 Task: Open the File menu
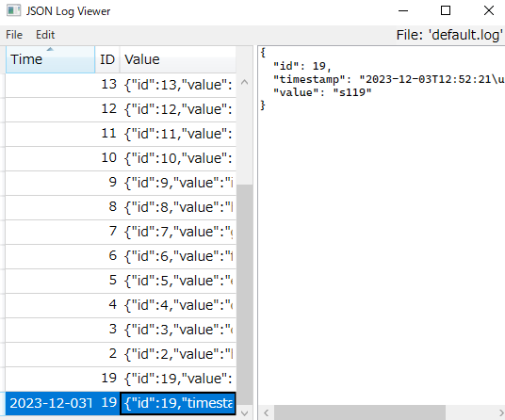[x=14, y=35]
